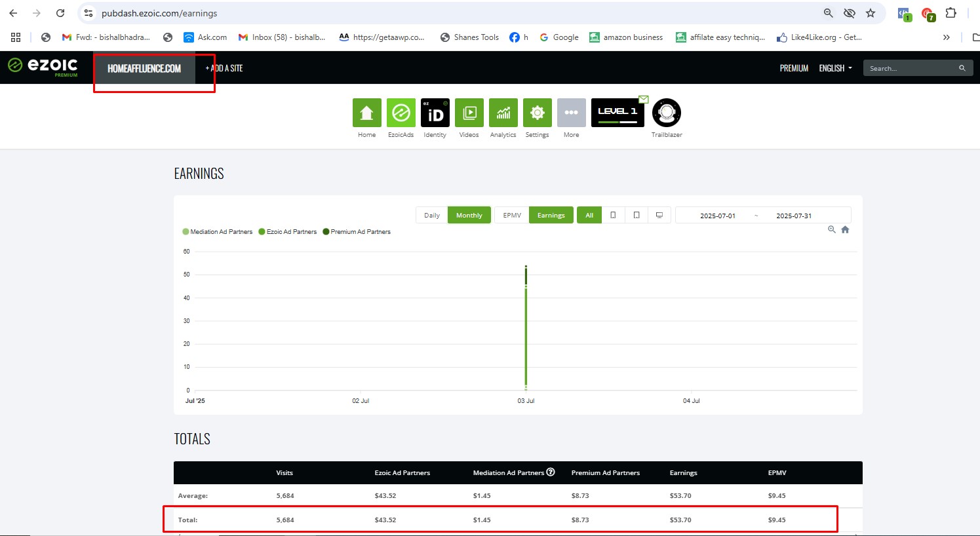
Task: Open the Home dashboard icon
Action: tap(367, 113)
